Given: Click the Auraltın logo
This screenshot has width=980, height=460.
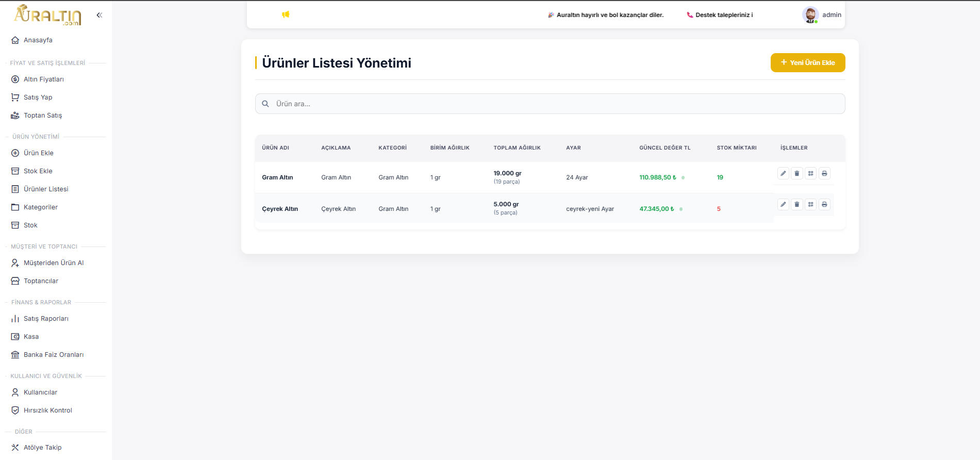Looking at the screenshot, I should click(47, 15).
